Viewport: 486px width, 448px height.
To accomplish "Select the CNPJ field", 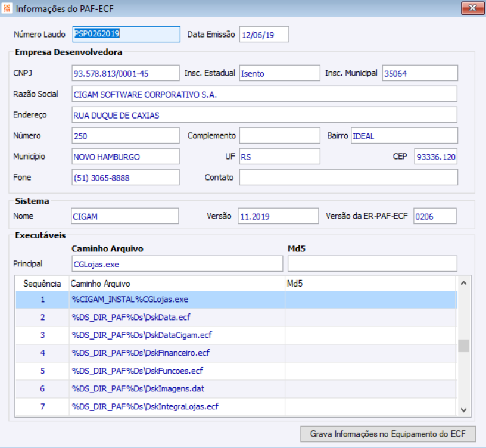I will click(x=126, y=73).
